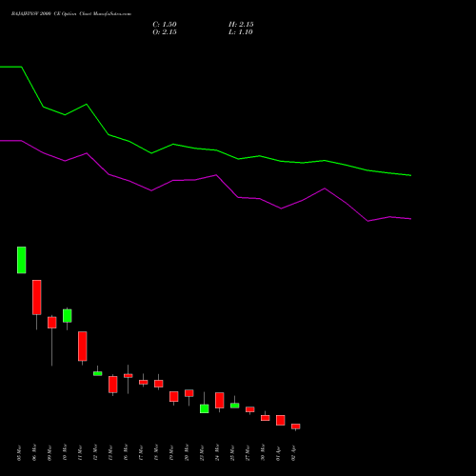Click the '01 Apr' date axis label
Screen dimensions: 476x476
[278, 452]
